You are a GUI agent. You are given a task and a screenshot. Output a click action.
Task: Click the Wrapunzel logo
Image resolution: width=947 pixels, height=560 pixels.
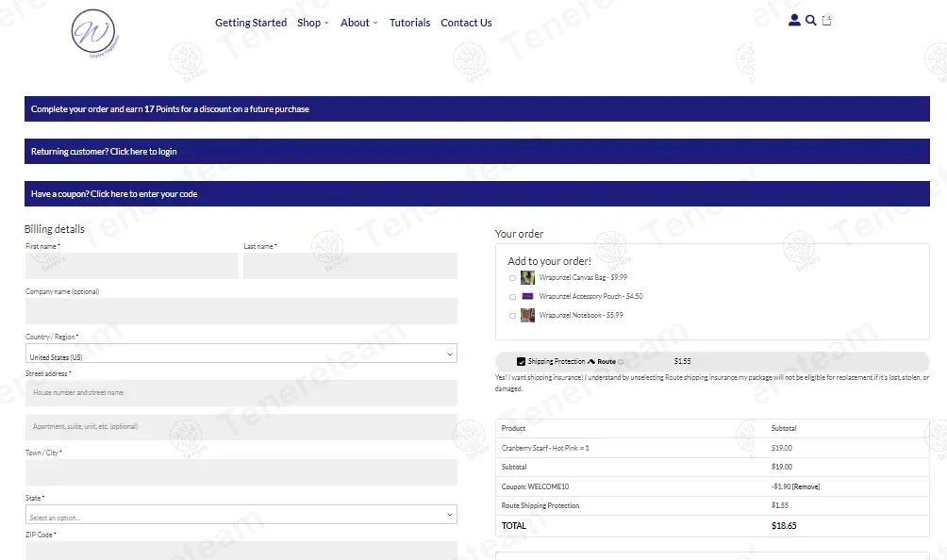(x=95, y=33)
